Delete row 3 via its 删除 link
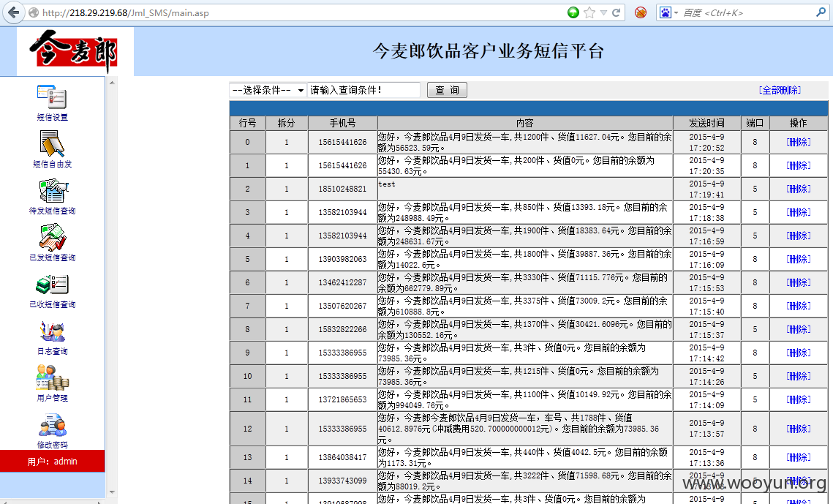This screenshot has width=833, height=504. 799,212
